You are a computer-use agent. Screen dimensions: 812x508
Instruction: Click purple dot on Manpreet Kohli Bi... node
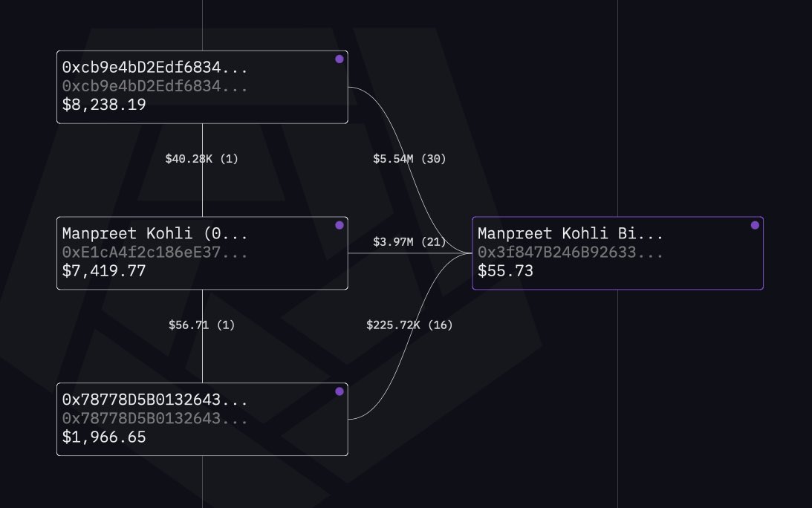[755, 225]
